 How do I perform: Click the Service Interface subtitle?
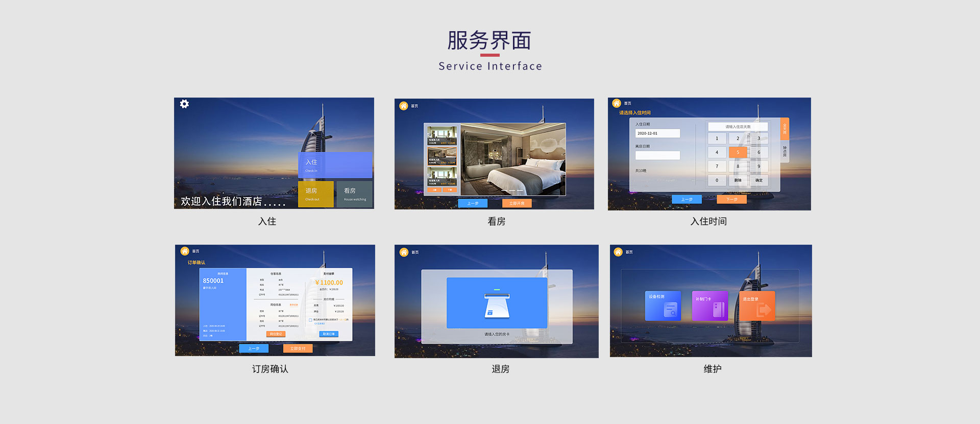click(490, 66)
